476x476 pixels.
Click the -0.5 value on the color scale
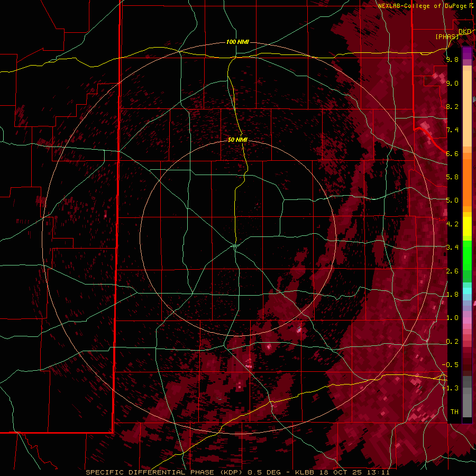point(451,365)
